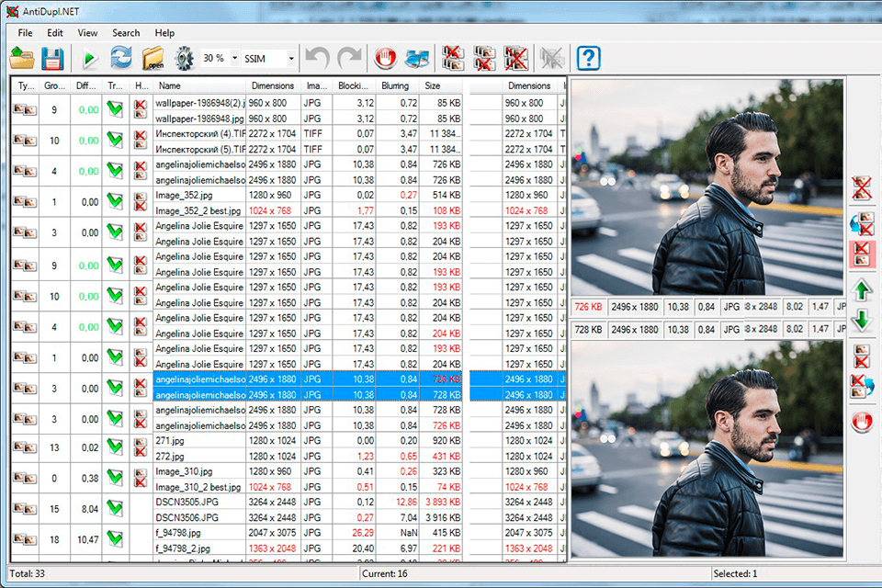Sort by the Name column header
Image resolution: width=882 pixels, height=588 pixels.
[x=199, y=86]
